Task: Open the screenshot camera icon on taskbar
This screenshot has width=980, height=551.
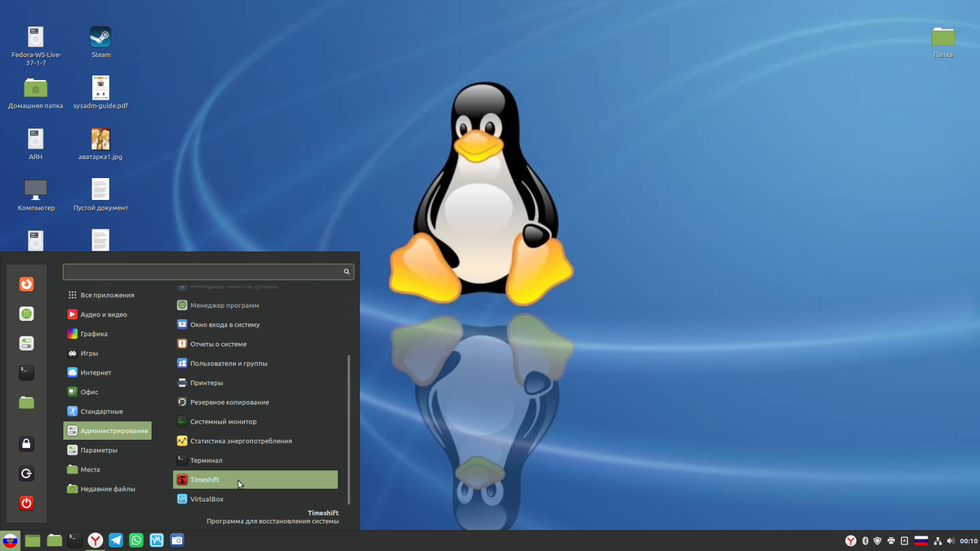Action: [x=177, y=540]
